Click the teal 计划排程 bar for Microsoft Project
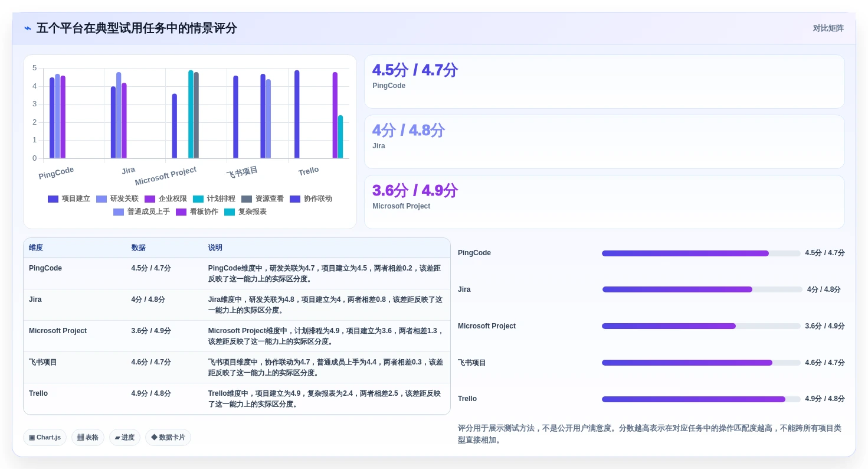Viewport: 868px width, 469px height. 191,115
